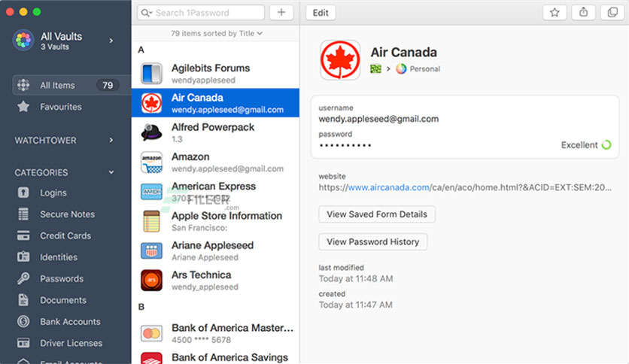
Task: Select the Logins category label
Action: (x=53, y=193)
